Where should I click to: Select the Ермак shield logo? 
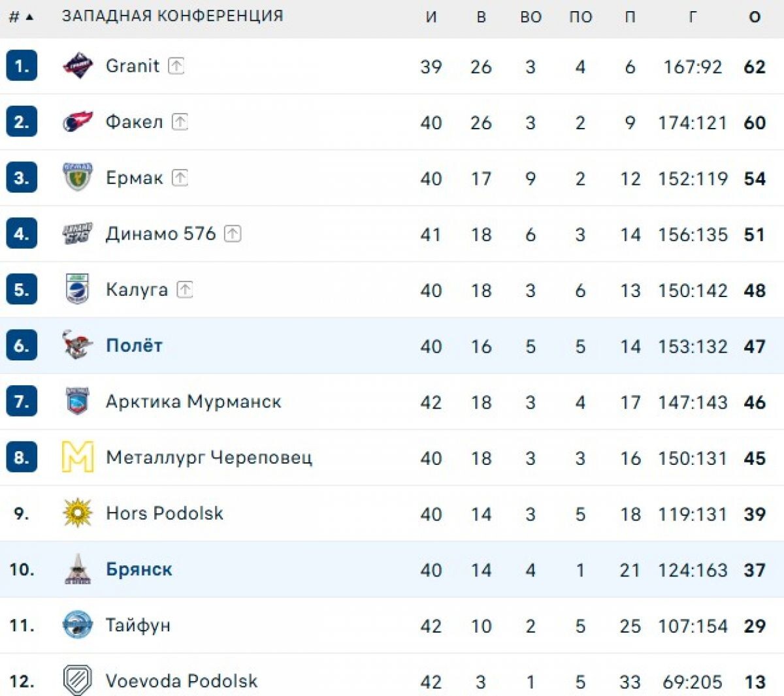point(78,177)
